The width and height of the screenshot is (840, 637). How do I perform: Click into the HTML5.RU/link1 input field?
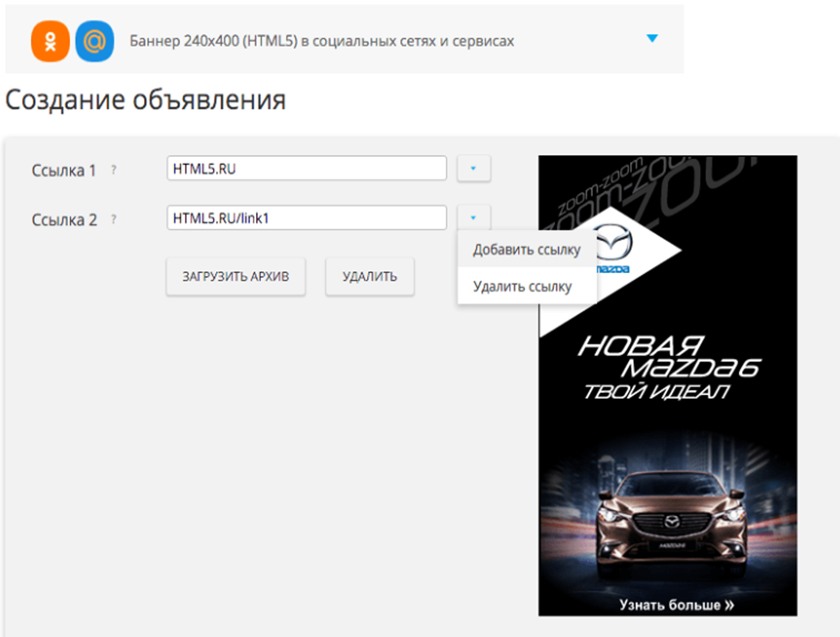point(306,218)
